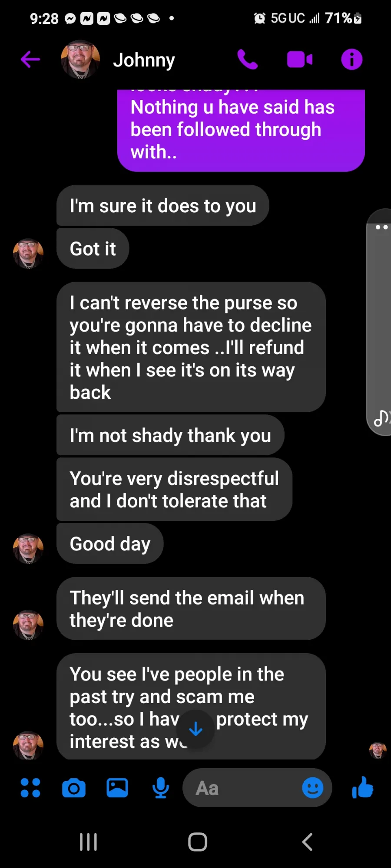Open Johnny's profile from header name
Image resolution: width=391 pixels, height=868 pixels.
point(144,60)
